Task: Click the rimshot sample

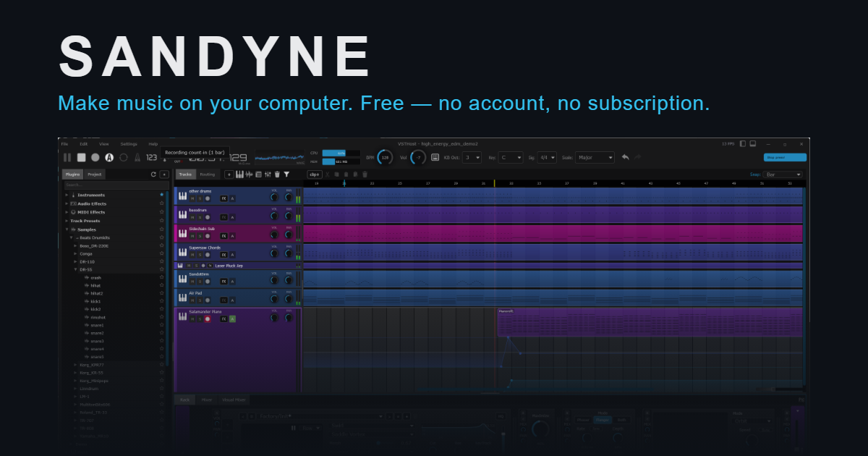Action: click(98, 317)
